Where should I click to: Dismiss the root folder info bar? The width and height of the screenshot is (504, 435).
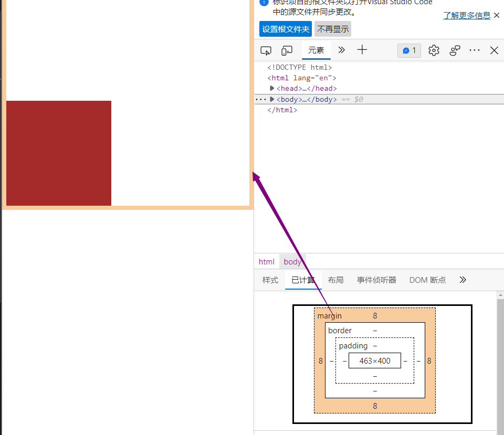[497, 15]
